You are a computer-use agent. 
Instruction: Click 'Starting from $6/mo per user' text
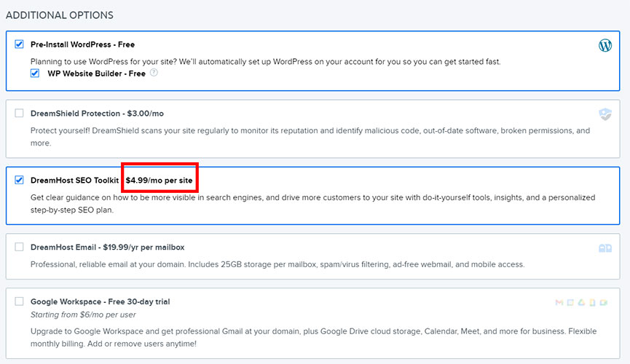click(83, 314)
